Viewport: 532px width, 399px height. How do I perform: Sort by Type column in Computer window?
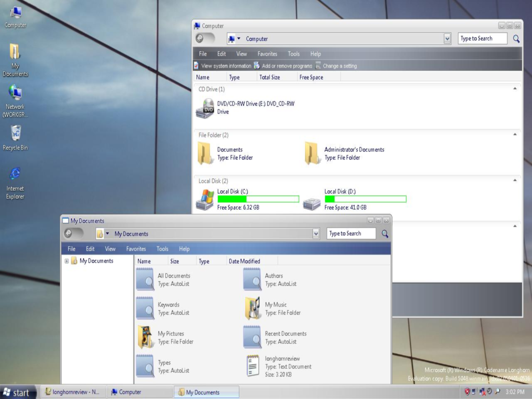tap(241, 77)
